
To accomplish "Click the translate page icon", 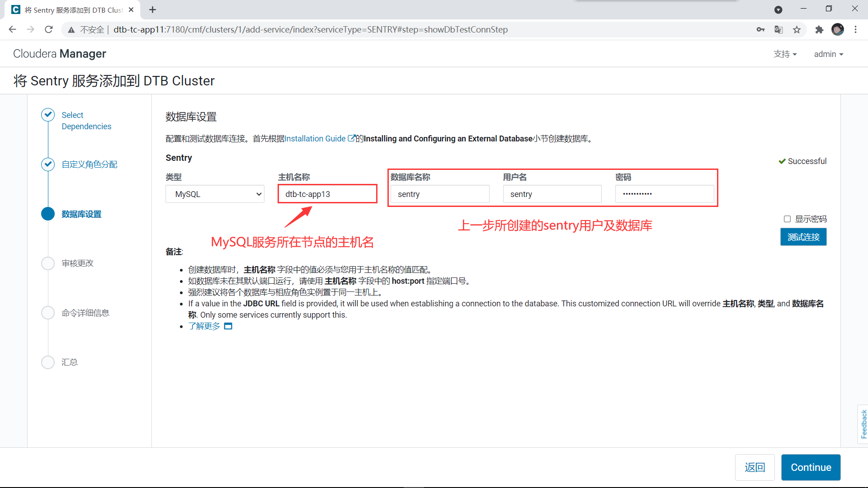I will (778, 30).
